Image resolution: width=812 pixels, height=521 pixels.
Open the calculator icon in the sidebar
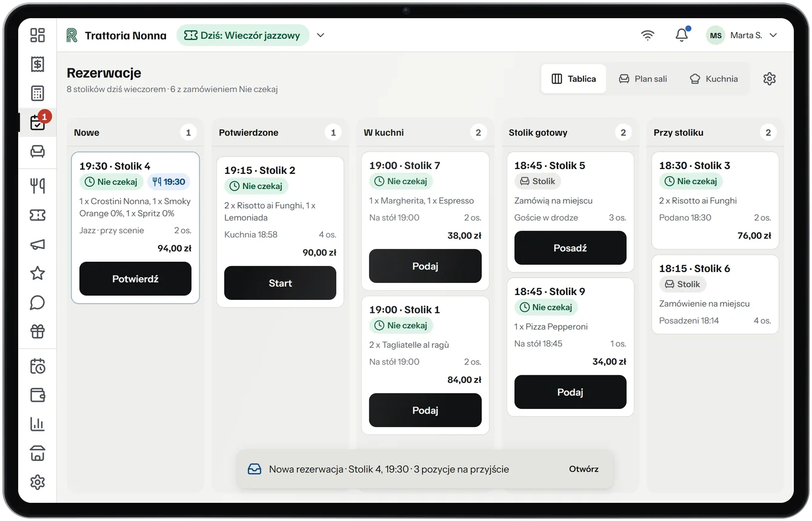pos(38,93)
